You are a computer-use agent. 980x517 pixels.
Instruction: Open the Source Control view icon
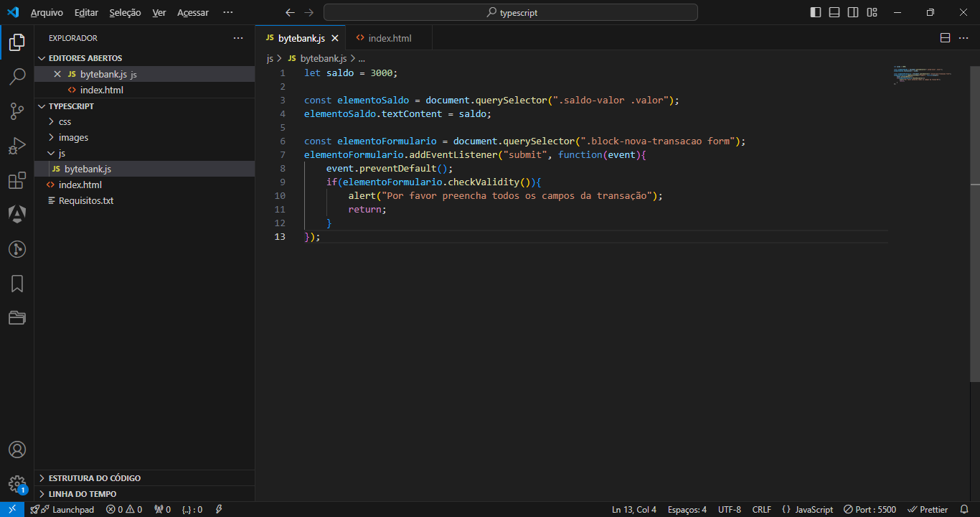tap(17, 111)
